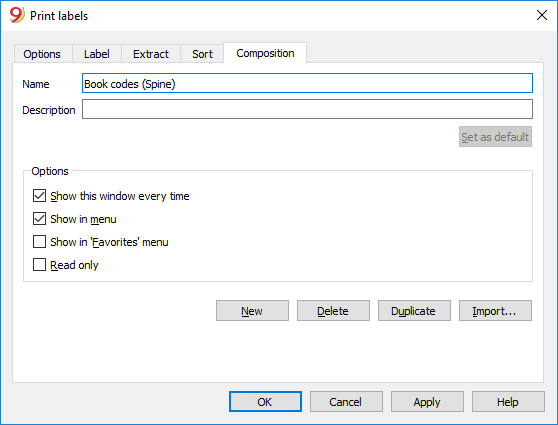Confirm the dialog with OK

(265, 402)
